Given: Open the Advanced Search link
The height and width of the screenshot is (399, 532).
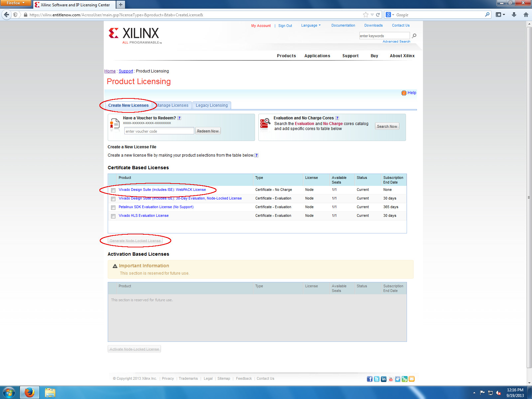Looking at the screenshot, I should click(x=396, y=41).
